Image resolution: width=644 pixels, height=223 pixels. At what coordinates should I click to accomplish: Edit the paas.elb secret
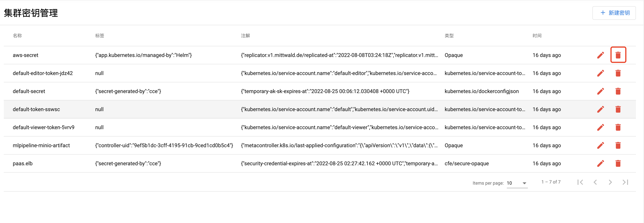click(x=601, y=163)
